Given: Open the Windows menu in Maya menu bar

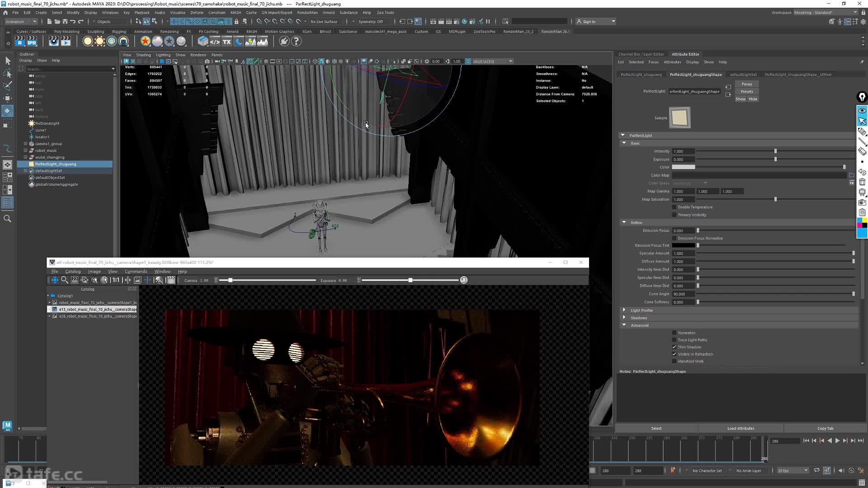Looking at the screenshot, I should coord(110,13).
